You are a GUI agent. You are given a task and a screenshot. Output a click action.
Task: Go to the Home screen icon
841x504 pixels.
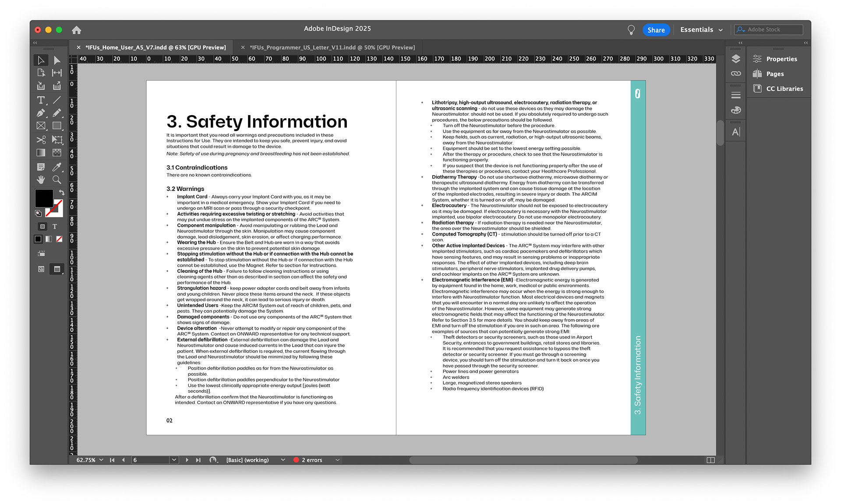coord(77,30)
